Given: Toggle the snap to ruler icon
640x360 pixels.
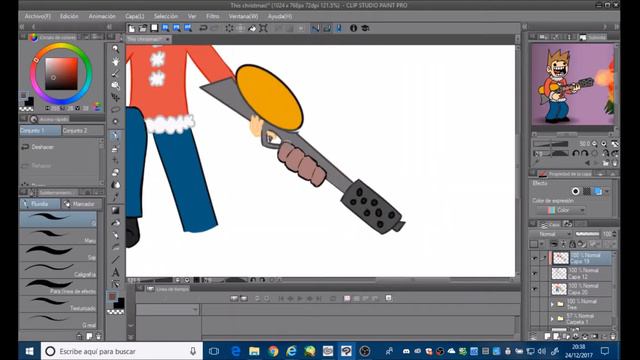Looking at the screenshot, I should pos(316,28).
